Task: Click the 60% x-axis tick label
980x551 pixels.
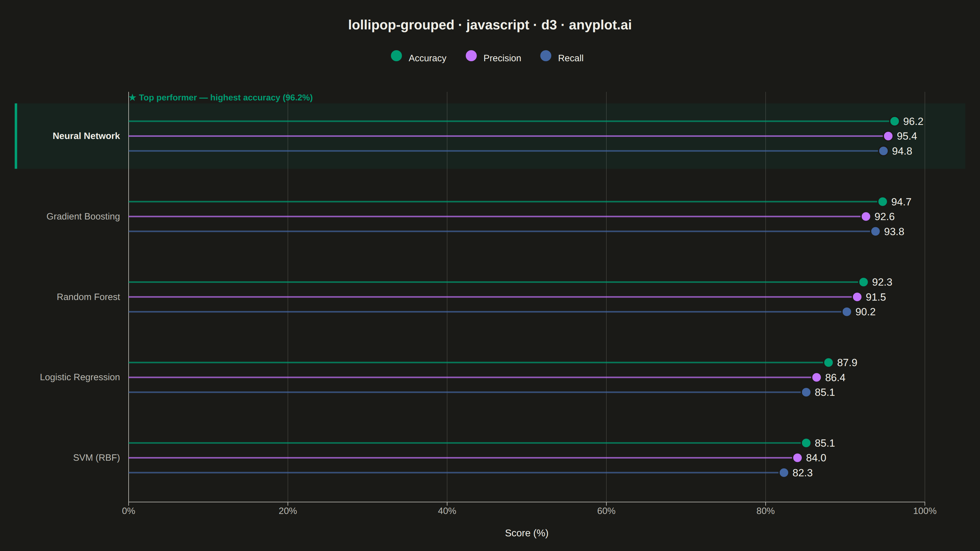Action: [606, 511]
